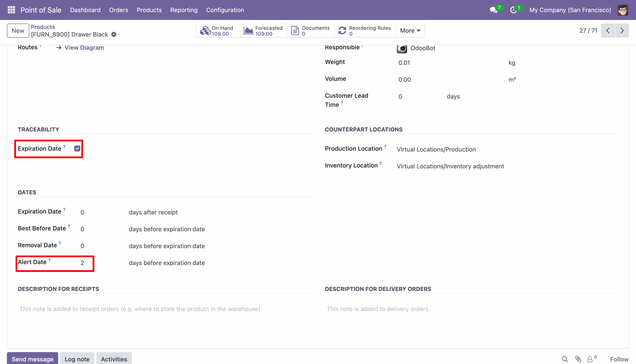Click the Alert Date value field
The width and height of the screenshot is (636, 364).
click(82, 263)
